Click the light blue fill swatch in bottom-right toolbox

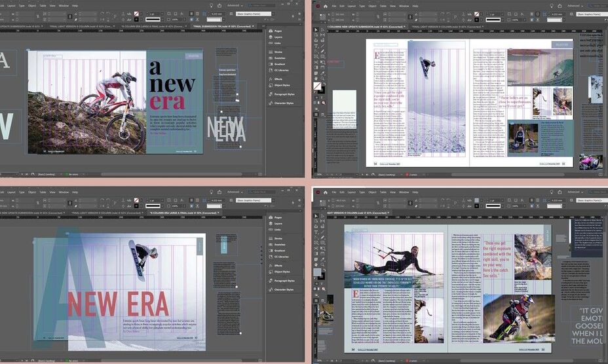[x=317, y=272]
